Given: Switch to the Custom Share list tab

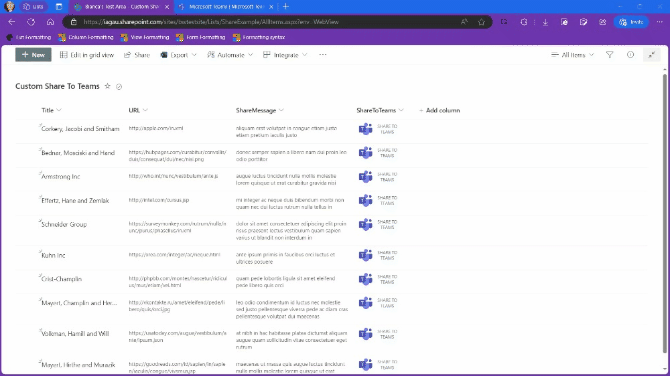Looking at the screenshot, I should [121, 7].
